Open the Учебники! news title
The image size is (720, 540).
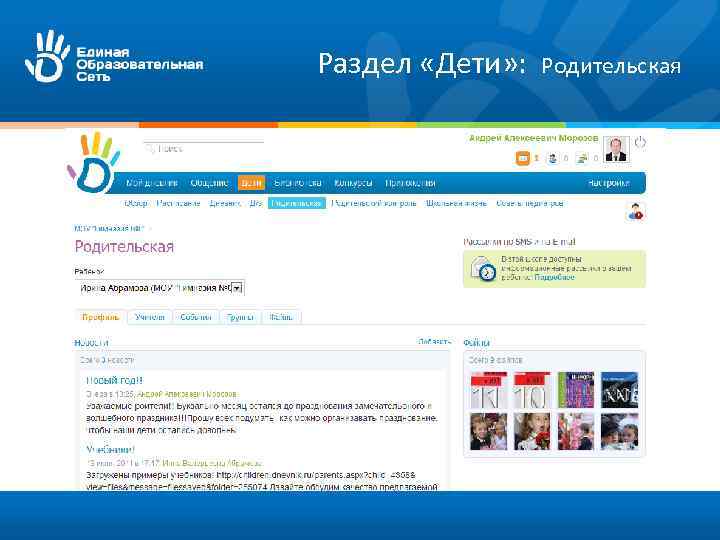(110, 450)
